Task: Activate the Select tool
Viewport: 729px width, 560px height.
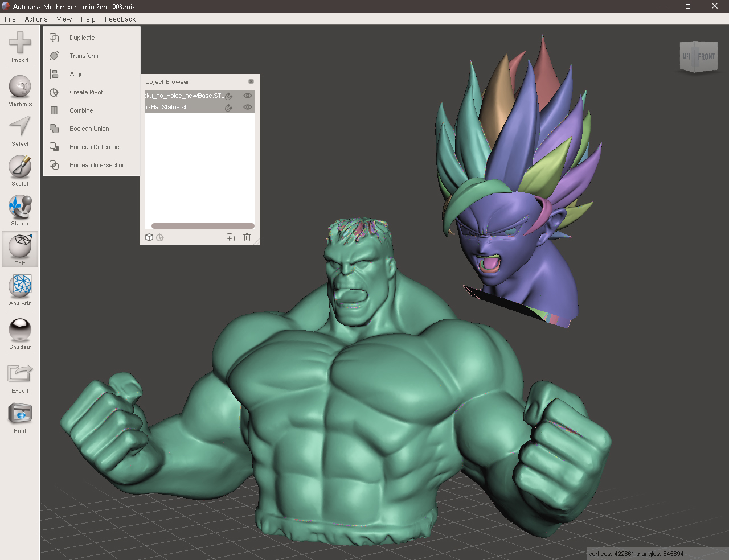Action: (20, 131)
